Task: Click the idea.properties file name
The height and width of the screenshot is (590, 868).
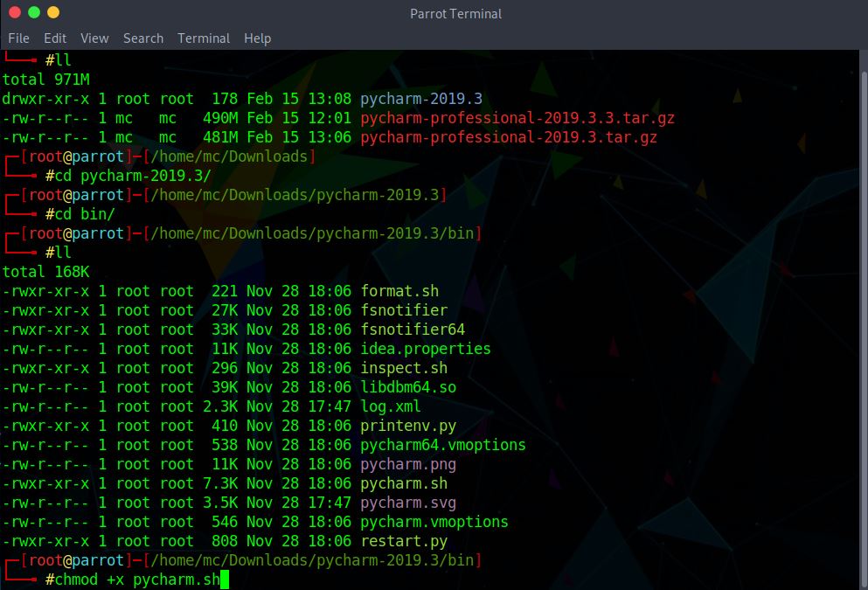Action: 426,349
